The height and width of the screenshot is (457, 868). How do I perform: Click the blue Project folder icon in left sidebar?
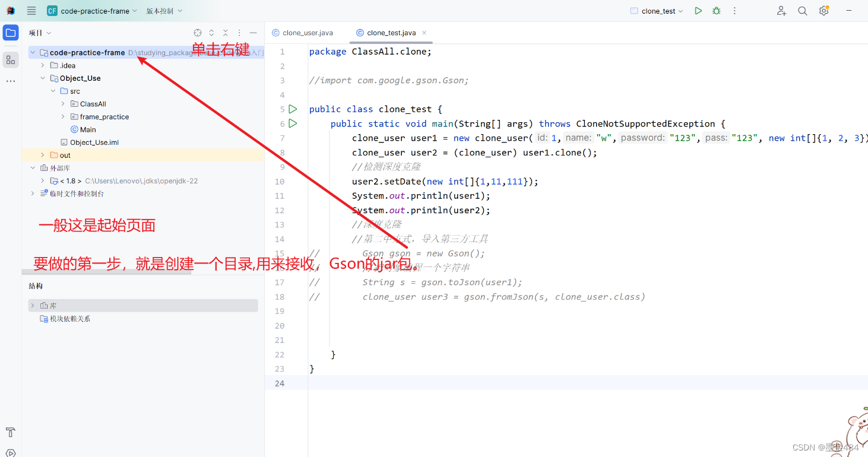pos(10,33)
